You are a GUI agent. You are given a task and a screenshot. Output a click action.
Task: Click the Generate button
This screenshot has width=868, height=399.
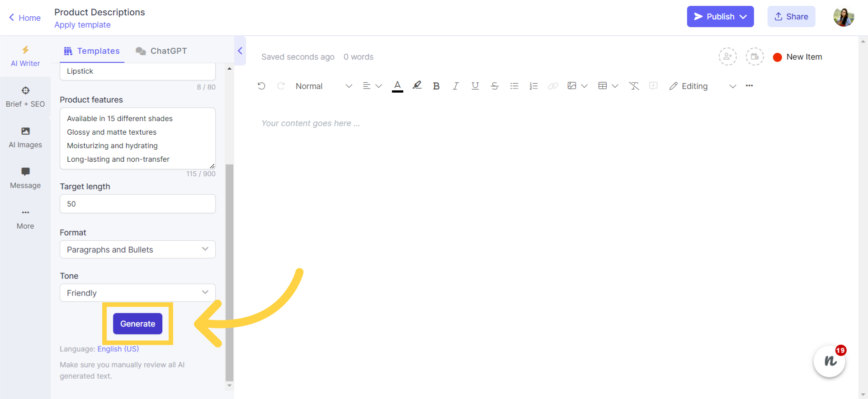[x=137, y=324]
